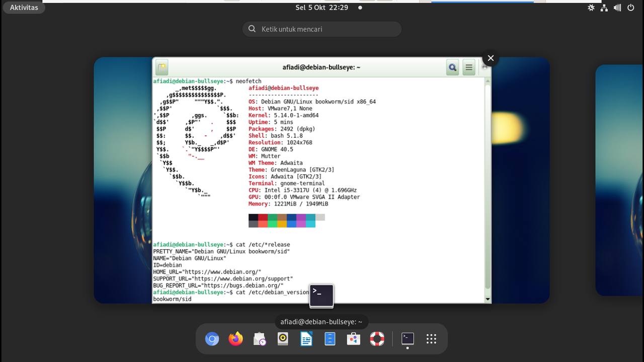The image size is (644, 362).
Task: Click the power icon in top bar
Action: click(630, 8)
